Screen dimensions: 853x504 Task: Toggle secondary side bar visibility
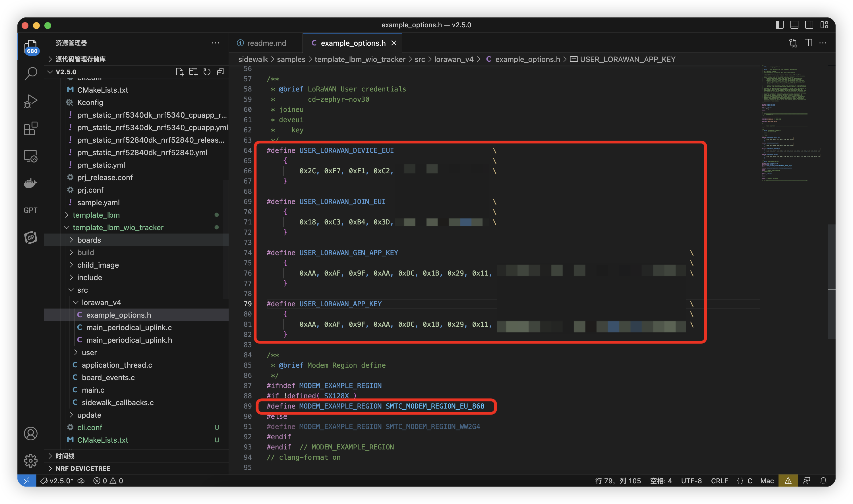pyautogui.click(x=809, y=25)
